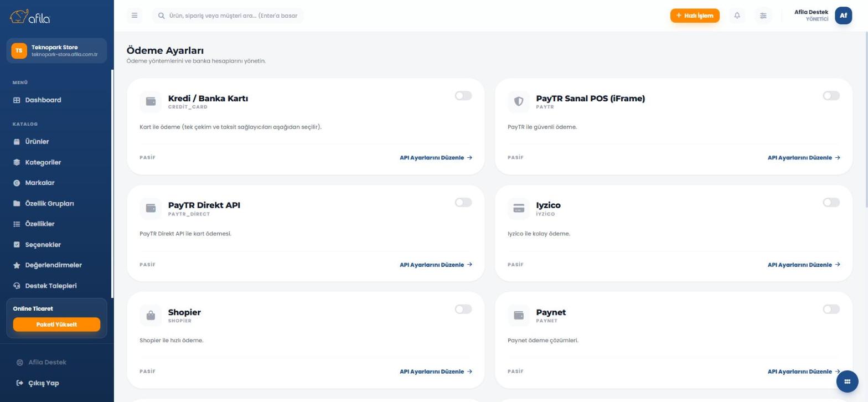The height and width of the screenshot is (402, 868).
Task: Click the Kredi / Banka Kartı wallet icon
Action: [151, 101]
